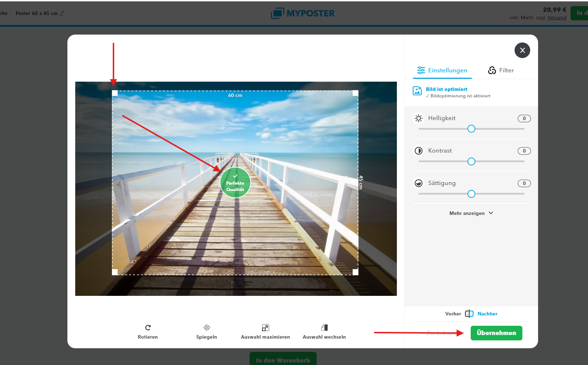Viewport: 588px width, 365px height.
Task: Click the Rotieren rotate icon
Action: pos(148,327)
